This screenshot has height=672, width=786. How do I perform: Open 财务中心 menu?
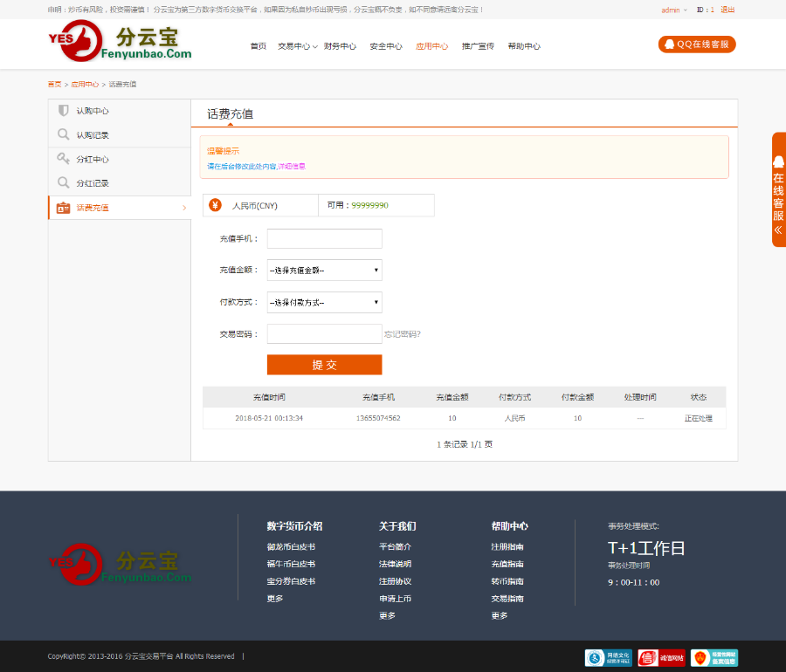pos(340,46)
